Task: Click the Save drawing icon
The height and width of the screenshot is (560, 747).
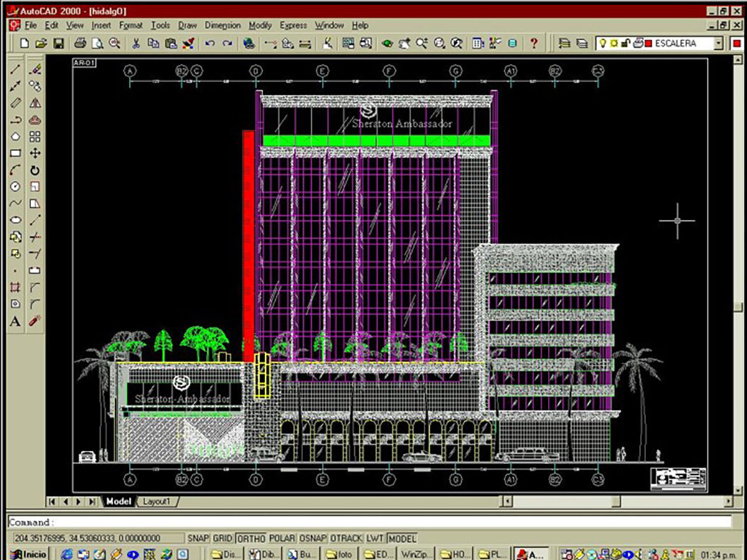Action: point(59,44)
